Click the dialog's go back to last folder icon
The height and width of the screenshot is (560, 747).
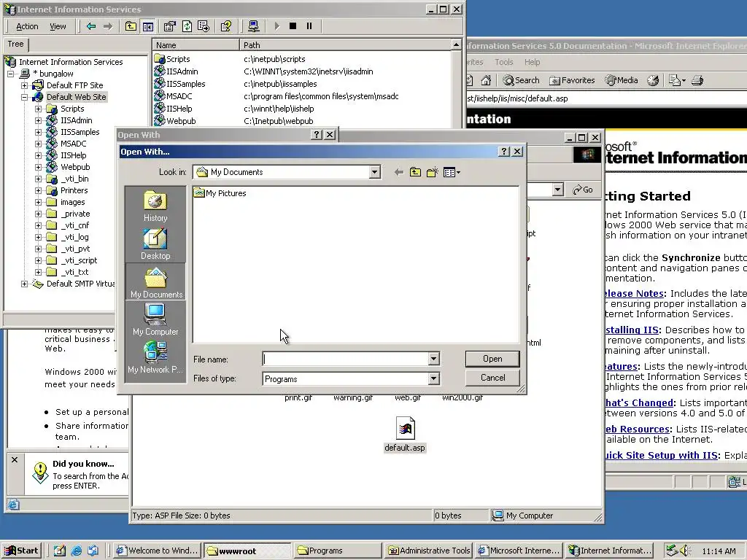[x=399, y=172]
